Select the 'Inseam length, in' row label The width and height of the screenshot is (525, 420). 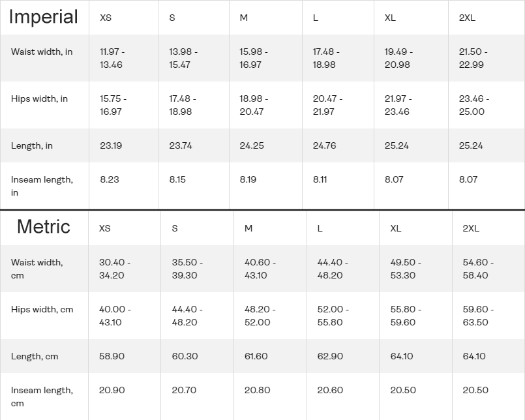[42, 186]
